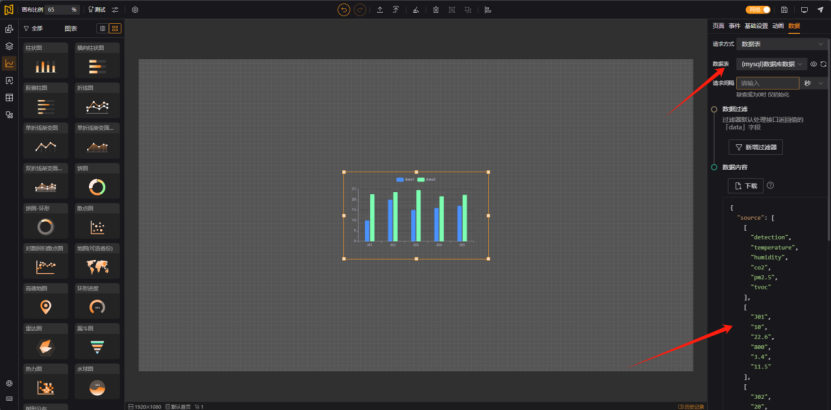Switch to the 动画 tab
This screenshot has width=831, height=410.
pos(777,25)
